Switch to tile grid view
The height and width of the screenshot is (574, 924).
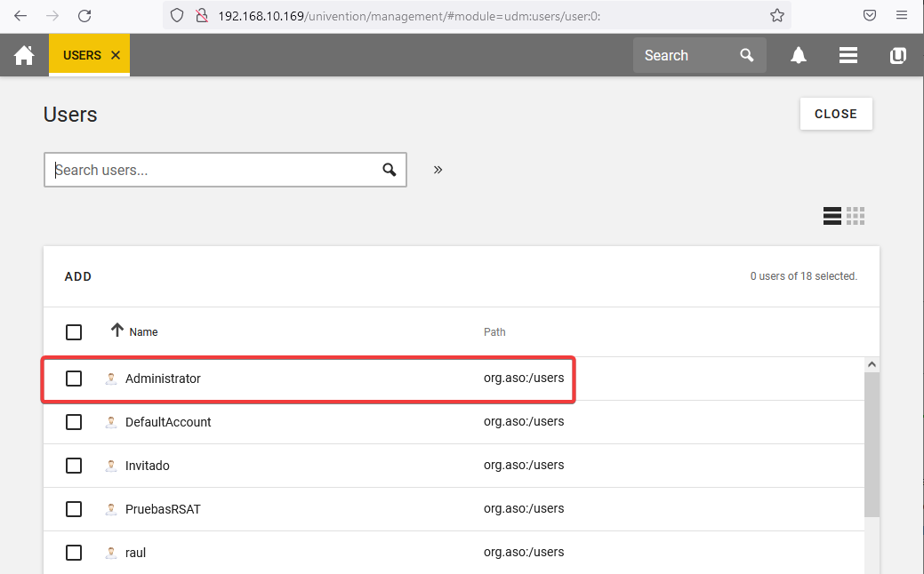(x=856, y=216)
